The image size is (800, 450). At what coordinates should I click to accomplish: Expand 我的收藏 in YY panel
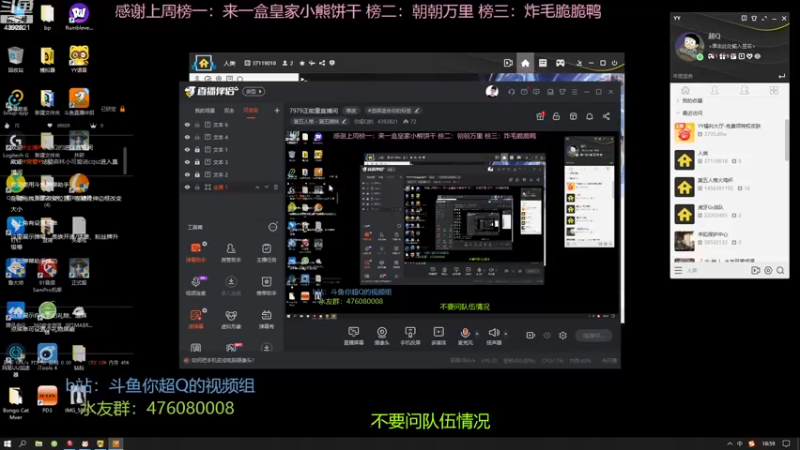point(690,101)
